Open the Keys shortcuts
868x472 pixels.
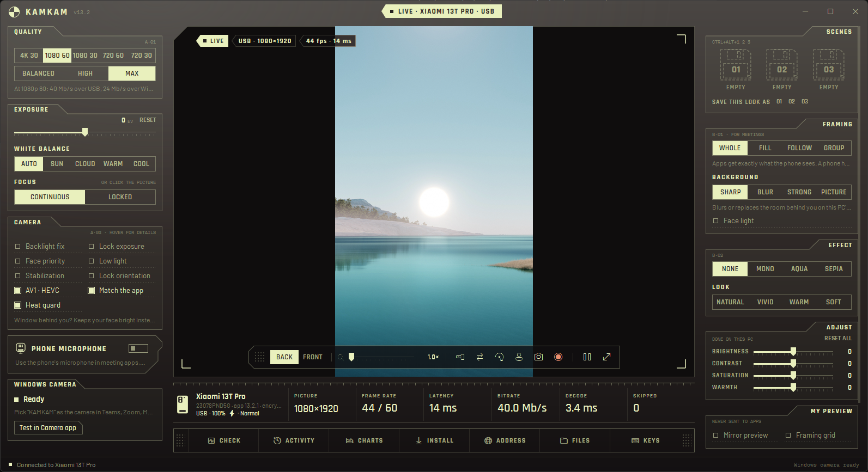point(645,440)
